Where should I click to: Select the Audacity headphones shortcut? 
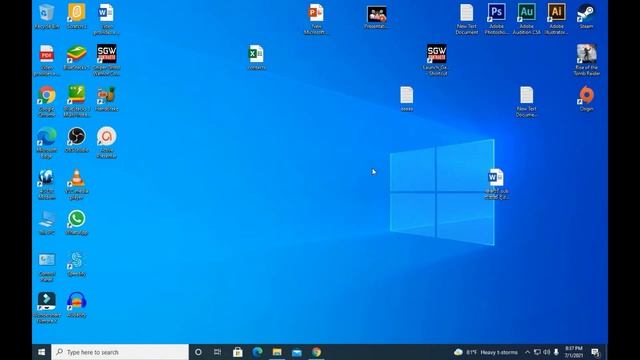pyautogui.click(x=76, y=305)
